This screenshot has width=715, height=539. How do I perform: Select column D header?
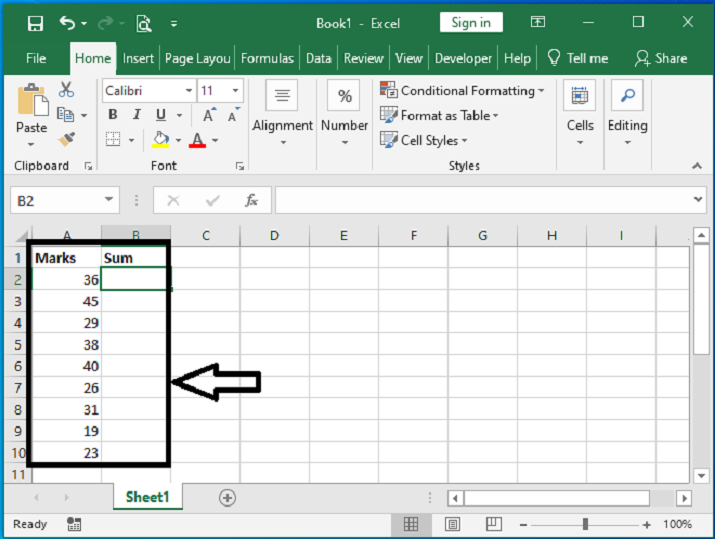[274, 236]
